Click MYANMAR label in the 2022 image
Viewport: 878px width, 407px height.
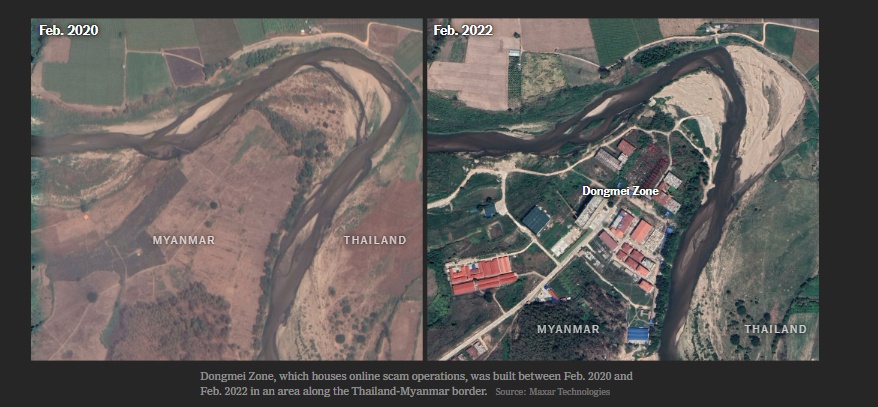click(x=568, y=329)
